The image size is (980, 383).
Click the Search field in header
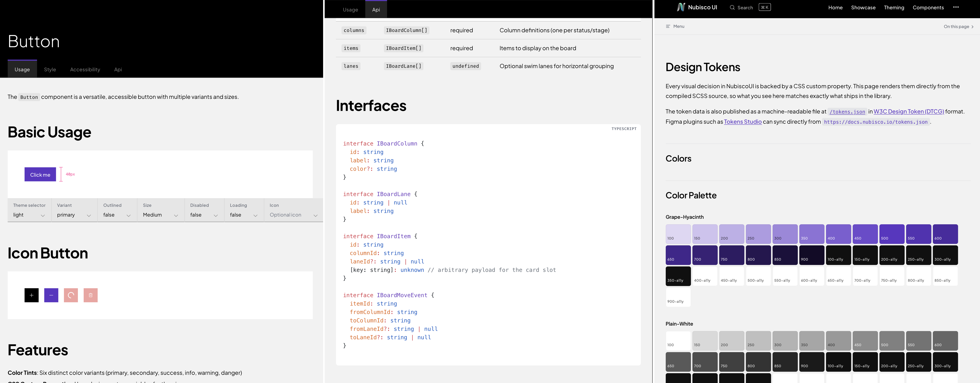click(x=750, y=7)
